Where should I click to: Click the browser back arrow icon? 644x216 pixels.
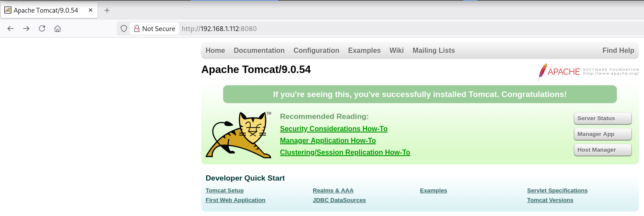pyautogui.click(x=10, y=28)
